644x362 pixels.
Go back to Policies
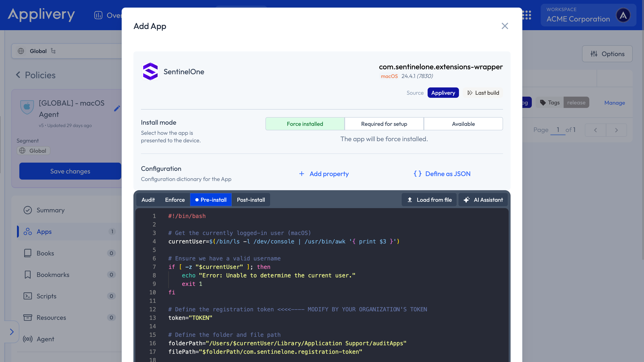(36, 75)
